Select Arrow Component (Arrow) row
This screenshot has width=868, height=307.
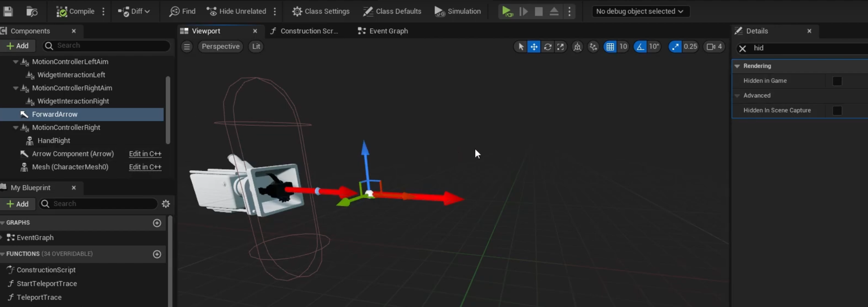[x=73, y=154]
